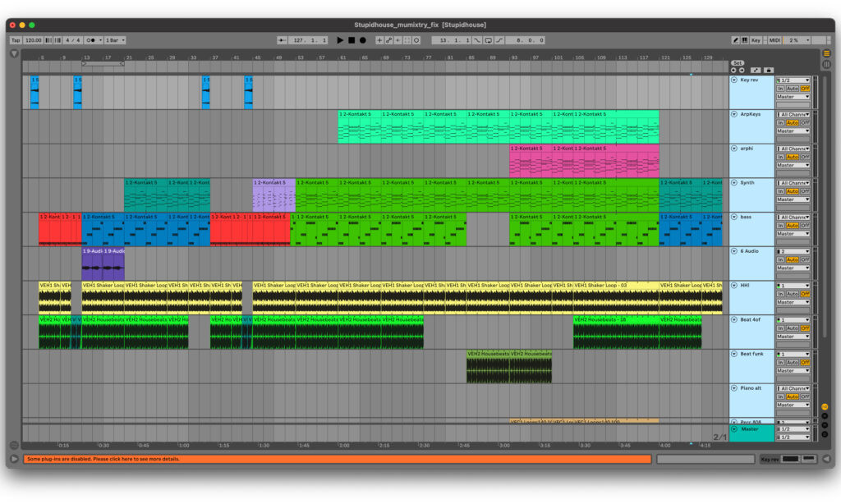Image resolution: width=841 pixels, height=504 pixels.
Task: Switch to Arrangement view selector icon
Action: [x=826, y=53]
